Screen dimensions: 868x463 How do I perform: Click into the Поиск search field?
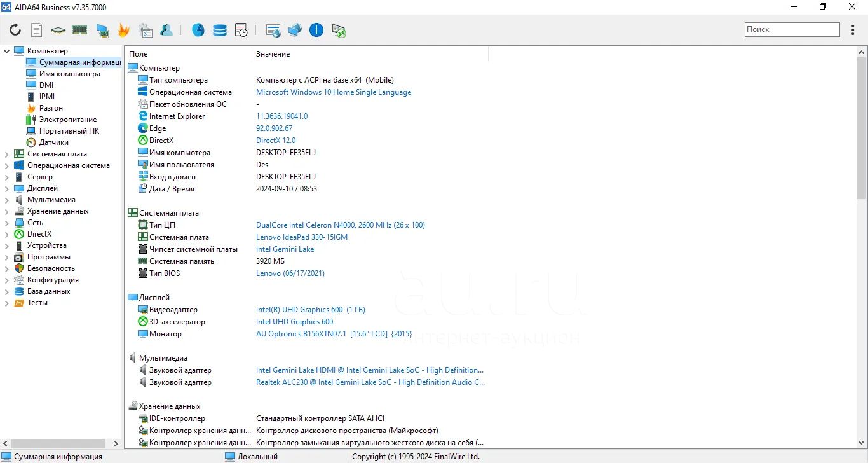pyautogui.click(x=792, y=29)
